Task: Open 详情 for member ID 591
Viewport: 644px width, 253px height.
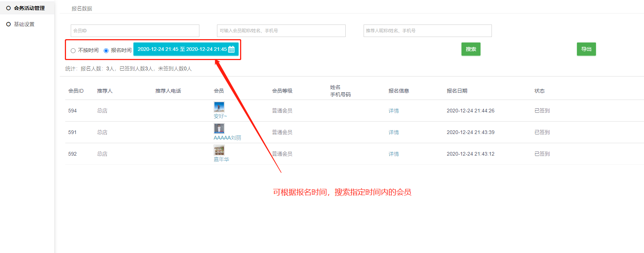Action: (x=394, y=132)
